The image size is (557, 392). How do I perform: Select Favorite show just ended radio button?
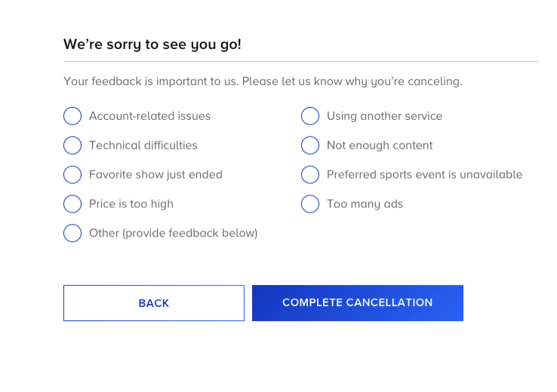pyautogui.click(x=72, y=175)
